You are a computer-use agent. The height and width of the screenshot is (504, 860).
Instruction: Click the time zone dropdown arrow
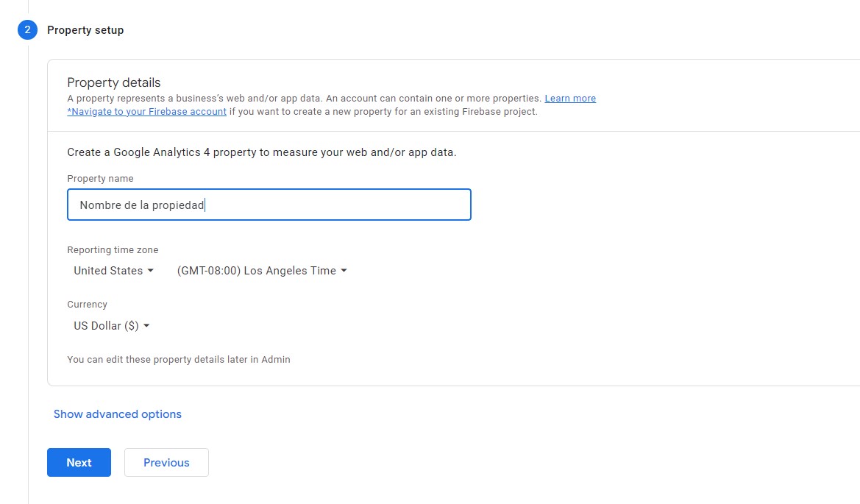(344, 271)
